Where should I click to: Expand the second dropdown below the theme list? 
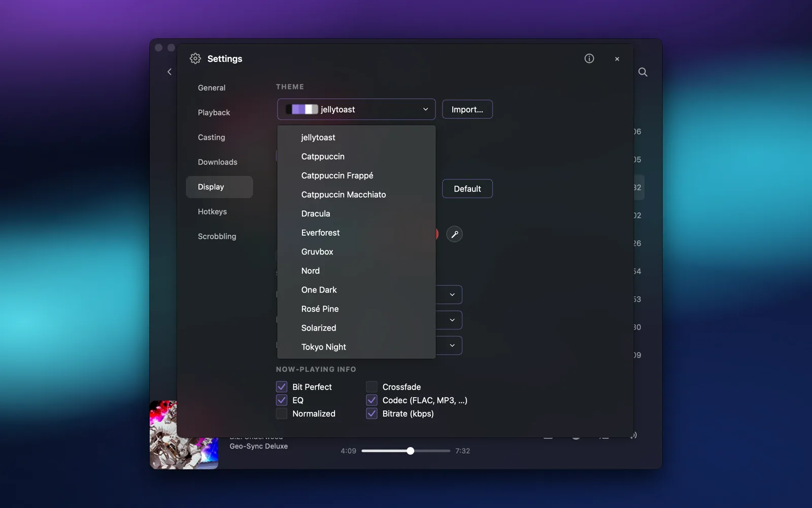point(450,320)
